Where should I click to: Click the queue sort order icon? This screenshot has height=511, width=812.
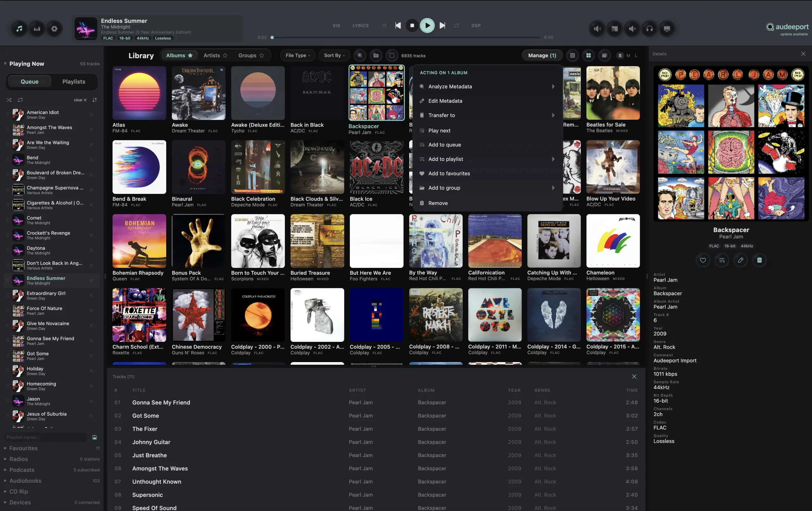[x=95, y=100]
